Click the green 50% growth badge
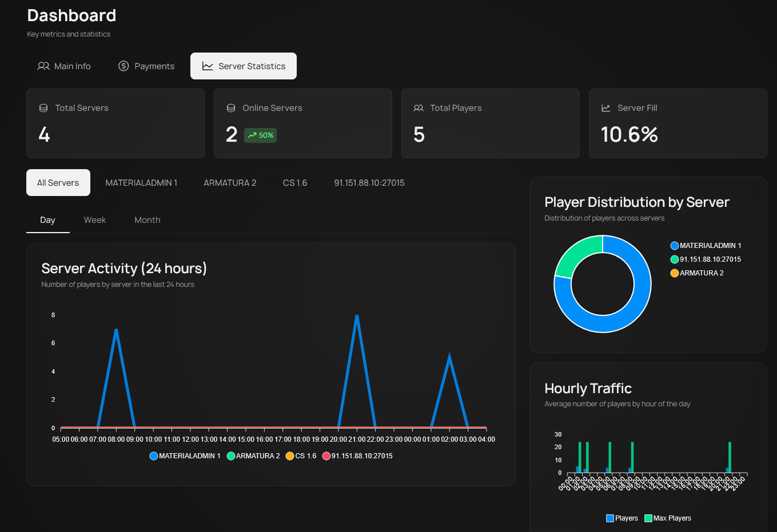 click(260, 135)
